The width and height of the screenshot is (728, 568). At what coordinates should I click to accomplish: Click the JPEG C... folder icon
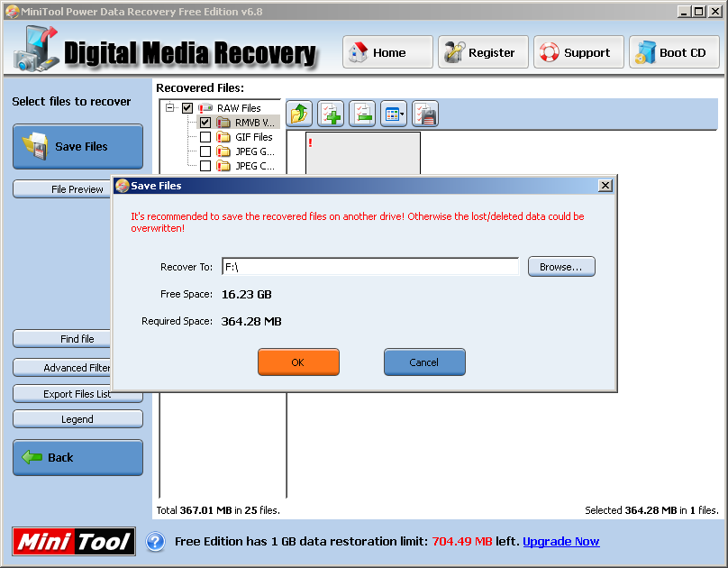click(x=223, y=166)
